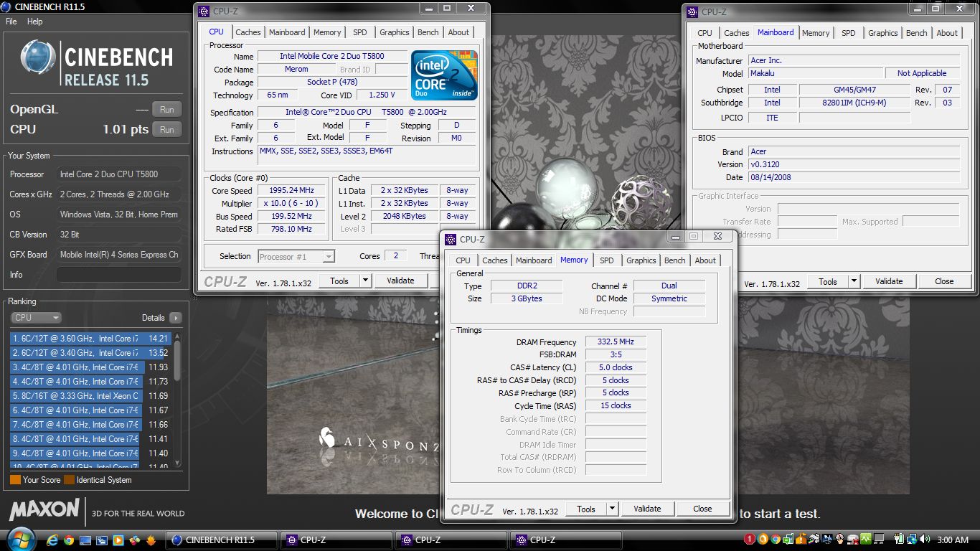Click the power plug battery tray icon
Image resolution: width=980 pixels, height=551 pixels.
[x=899, y=539]
